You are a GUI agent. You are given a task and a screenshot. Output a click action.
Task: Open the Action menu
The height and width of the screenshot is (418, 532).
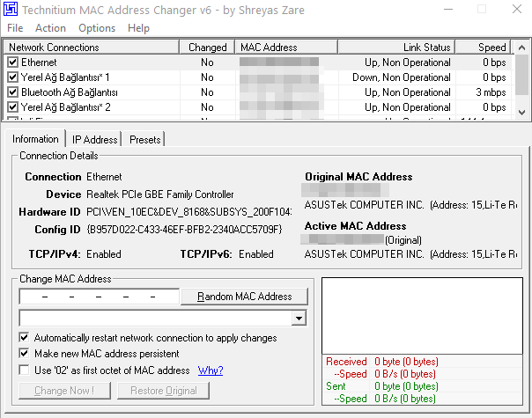click(50, 28)
